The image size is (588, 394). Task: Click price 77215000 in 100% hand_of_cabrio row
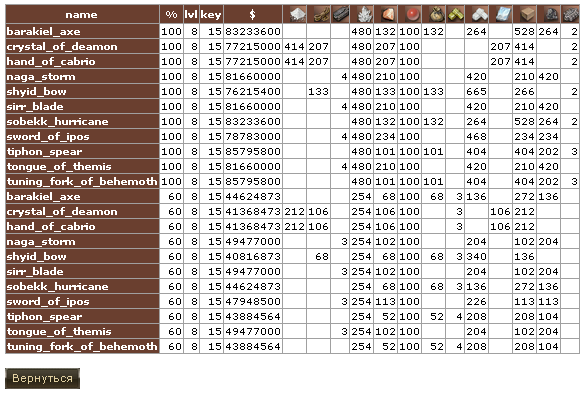pos(253,61)
